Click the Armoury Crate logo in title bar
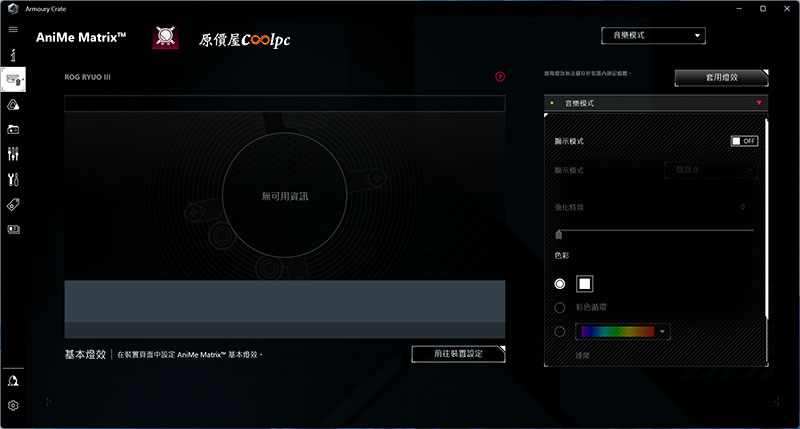The height and width of the screenshot is (429, 800). (13, 9)
